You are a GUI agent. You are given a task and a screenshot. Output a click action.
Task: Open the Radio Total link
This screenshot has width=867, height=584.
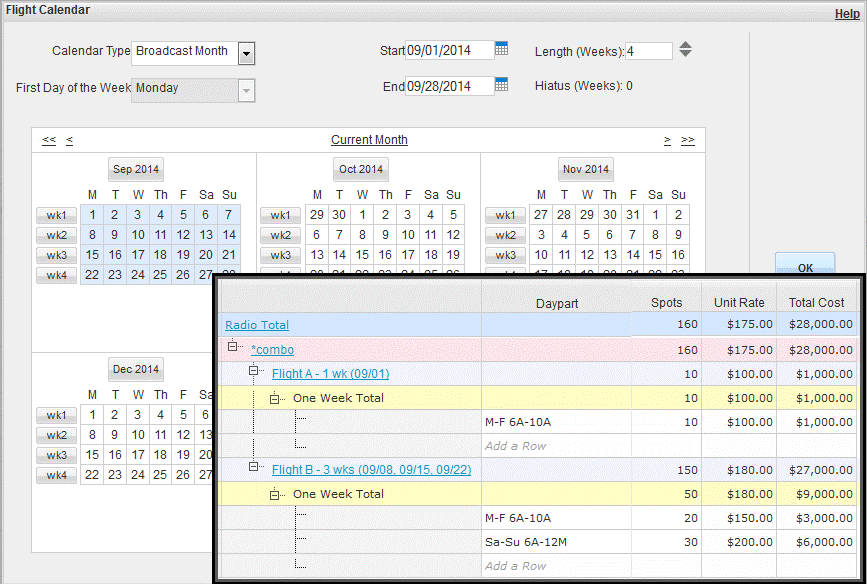point(257,325)
